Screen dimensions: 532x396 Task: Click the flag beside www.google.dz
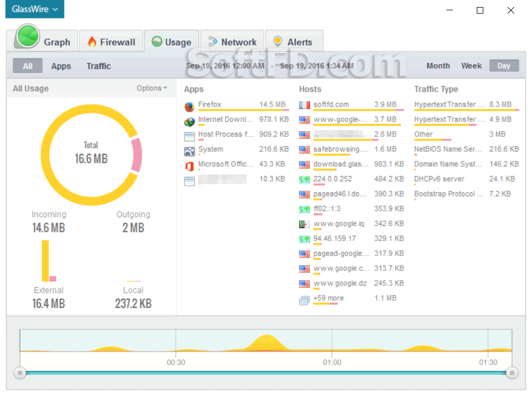pyautogui.click(x=304, y=283)
